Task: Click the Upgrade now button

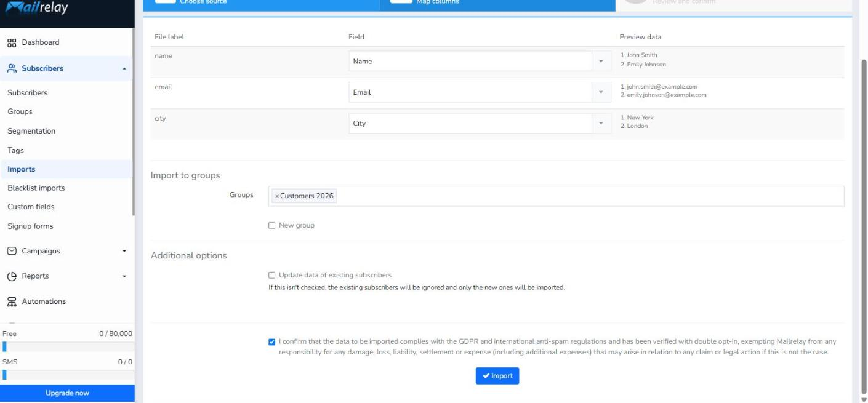Action: coord(67,393)
